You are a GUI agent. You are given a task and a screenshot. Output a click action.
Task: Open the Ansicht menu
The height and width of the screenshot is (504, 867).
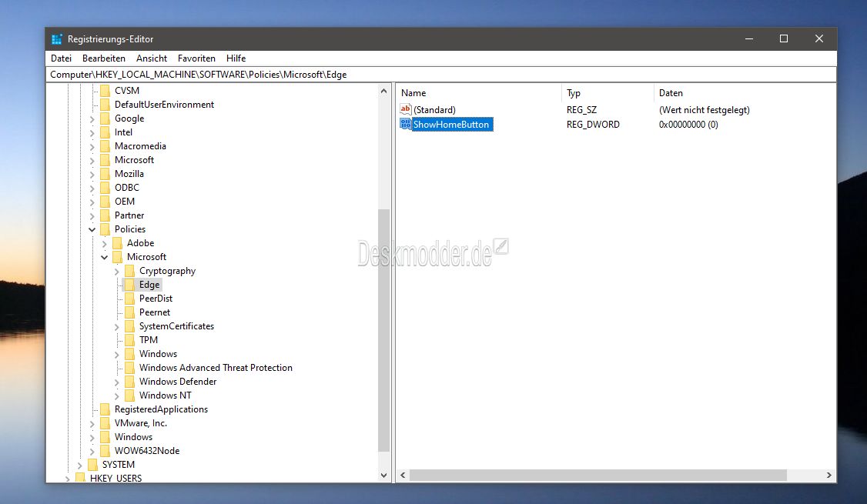tap(152, 58)
